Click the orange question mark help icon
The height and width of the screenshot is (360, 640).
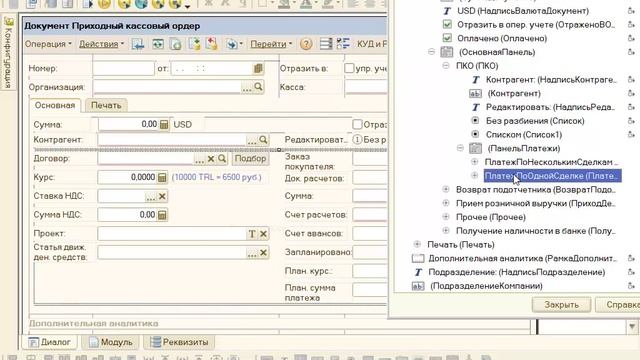pyautogui.click(x=306, y=44)
